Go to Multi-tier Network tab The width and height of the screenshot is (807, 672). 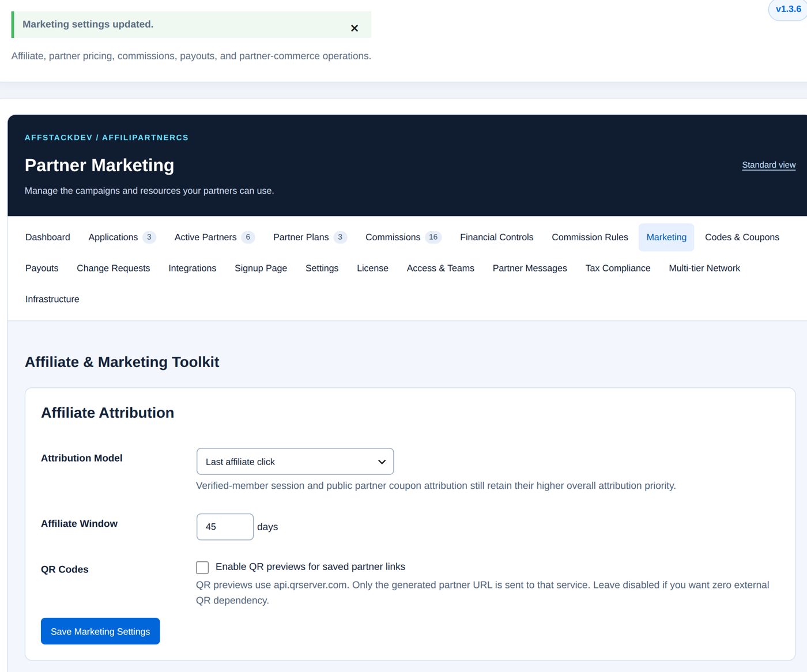[x=704, y=269]
